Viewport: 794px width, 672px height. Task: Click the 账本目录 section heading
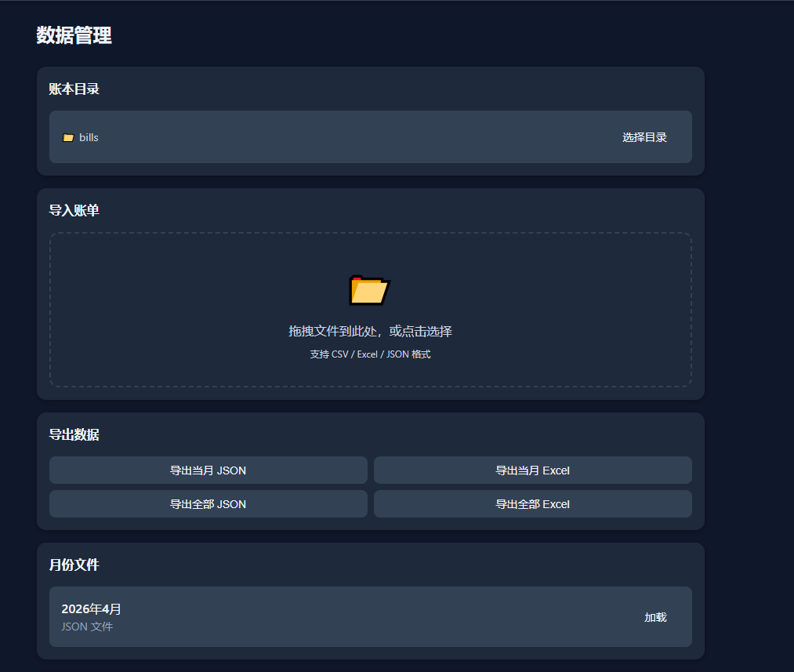click(x=74, y=89)
